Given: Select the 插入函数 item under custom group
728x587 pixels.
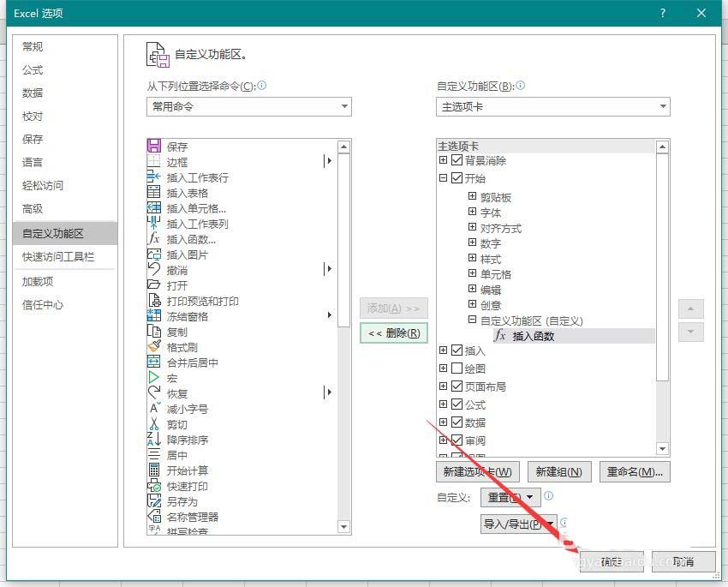Looking at the screenshot, I should tap(574, 336).
